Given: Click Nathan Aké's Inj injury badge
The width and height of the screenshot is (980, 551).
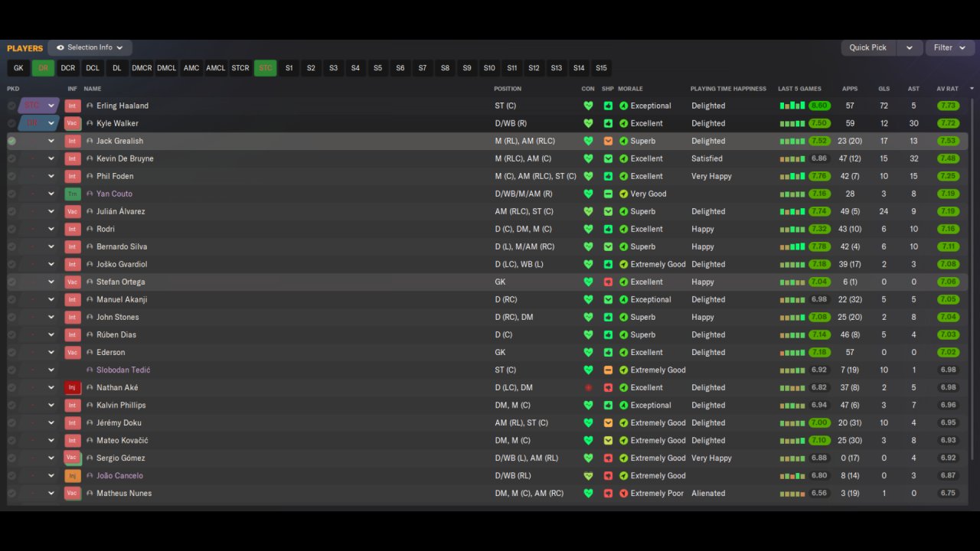Looking at the screenshot, I should (72, 387).
